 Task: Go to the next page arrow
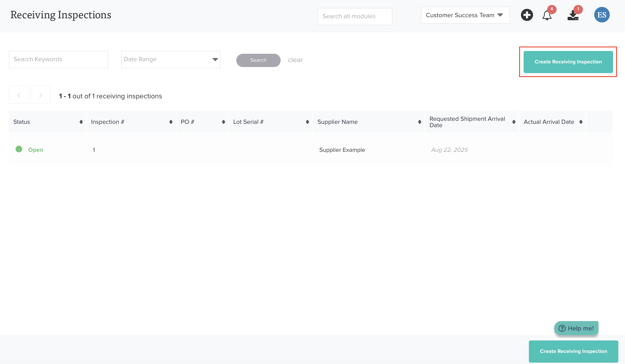(x=41, y=95)
